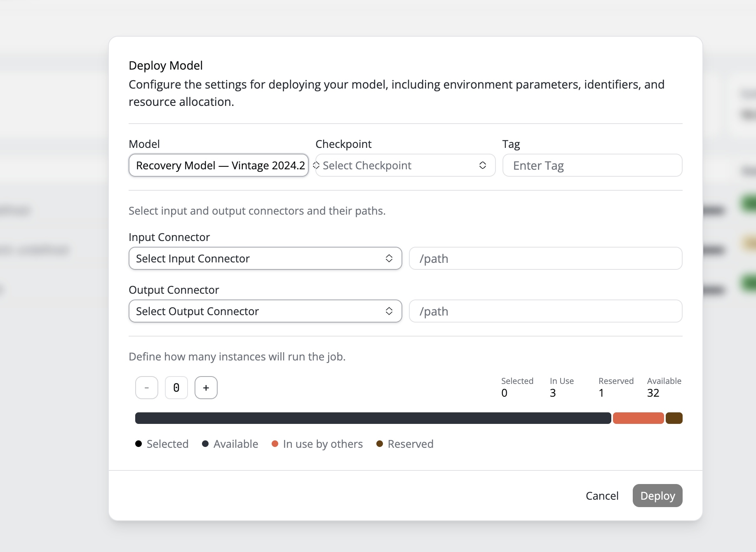Click the dark Available segment of resource bar

373,418
